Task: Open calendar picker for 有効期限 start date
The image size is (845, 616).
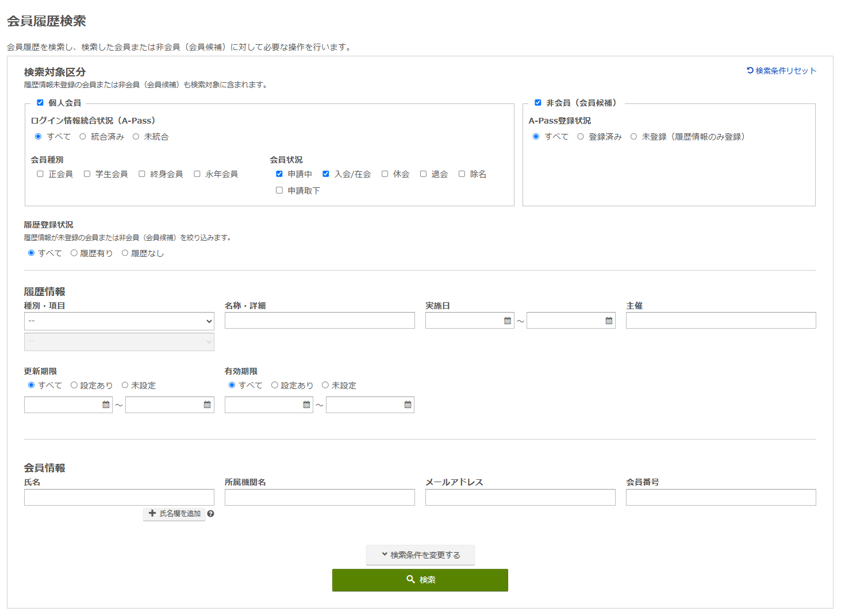Action: click(306, 405)
